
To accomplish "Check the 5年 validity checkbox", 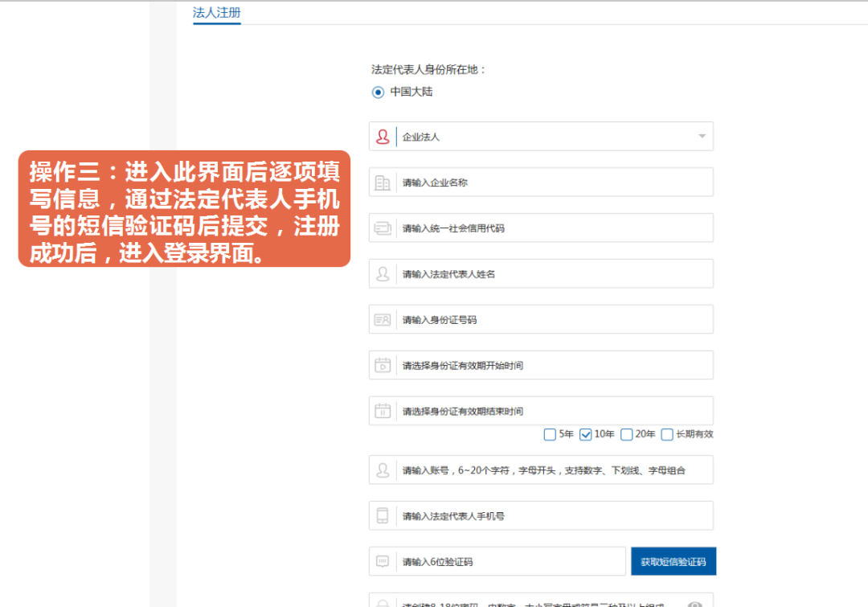I will pyautogui.click(x=550, y=434).
